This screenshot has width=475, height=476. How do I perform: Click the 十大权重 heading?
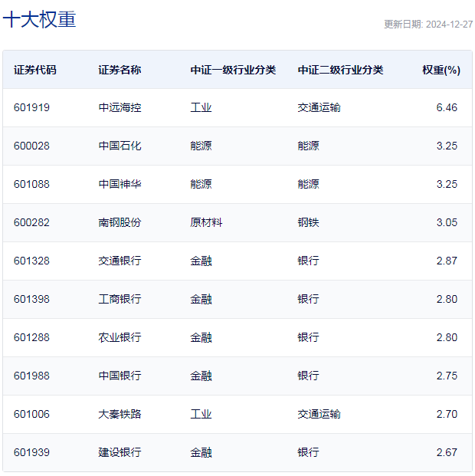coord(39,19)
